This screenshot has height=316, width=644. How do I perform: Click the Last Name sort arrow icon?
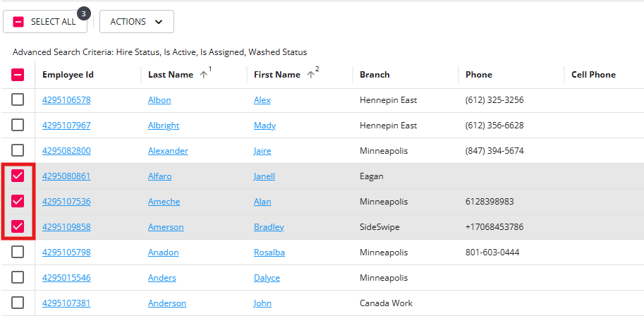coord(204,75)
